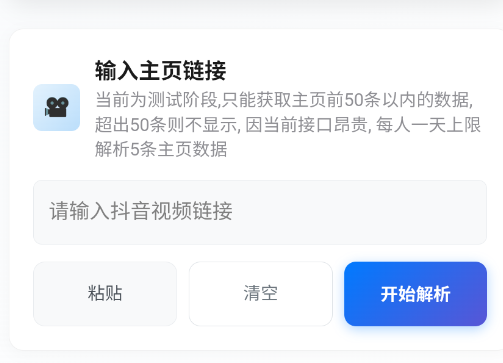Click the description line starting 超出50条则不显示
This screenshot has width=503, height=363.
point(288,125)
